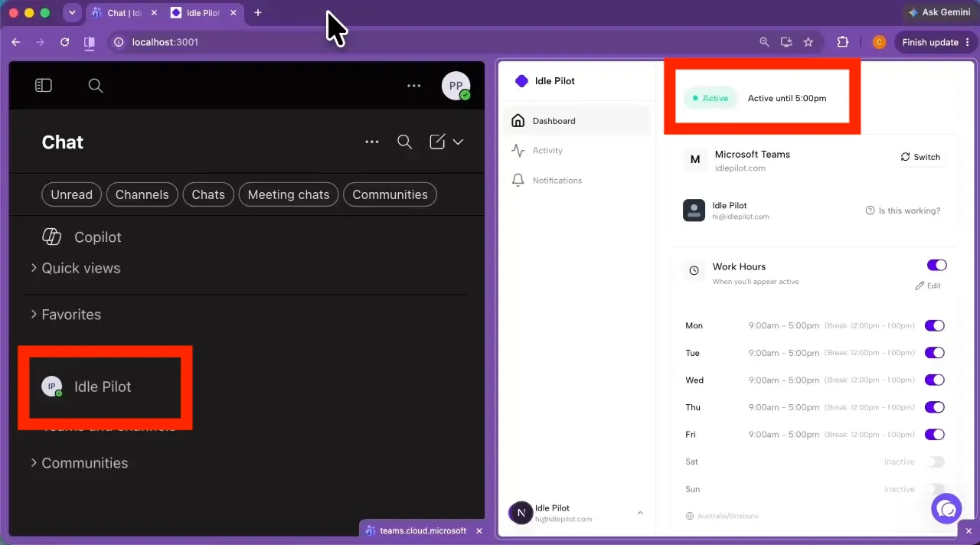The width and height of the screenshot is (980, 545).
Task: Close the Idle Pilot browser tab
Action: coord(233,13)
